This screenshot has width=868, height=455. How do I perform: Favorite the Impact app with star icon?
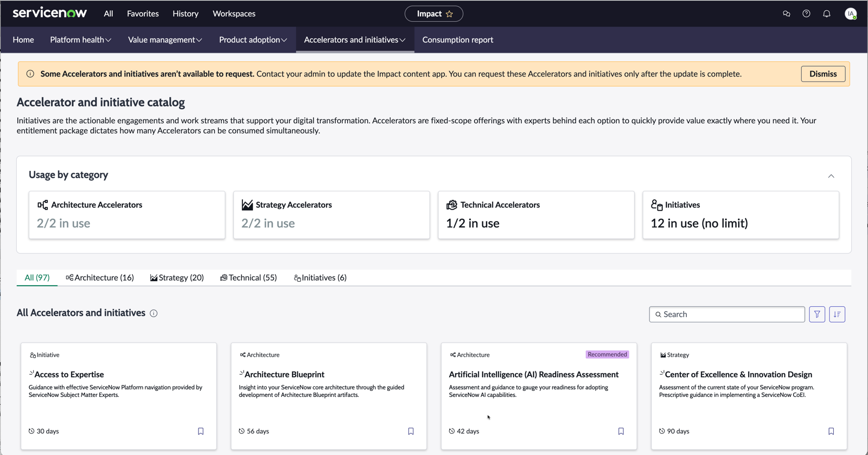point(449,14)
